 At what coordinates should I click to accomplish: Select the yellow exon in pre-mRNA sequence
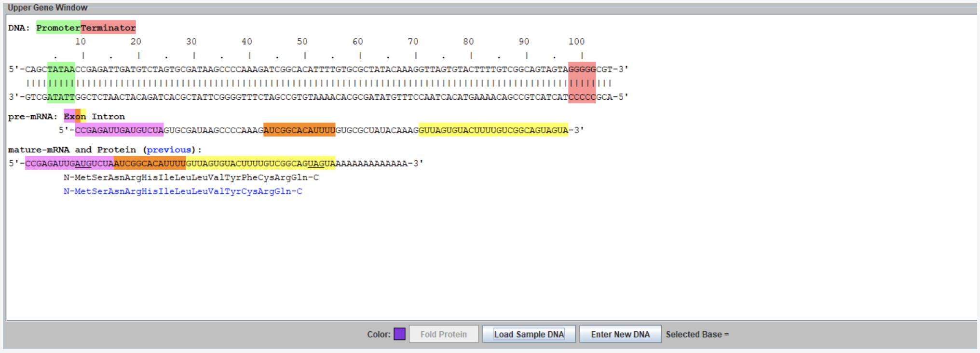point(493,130)
